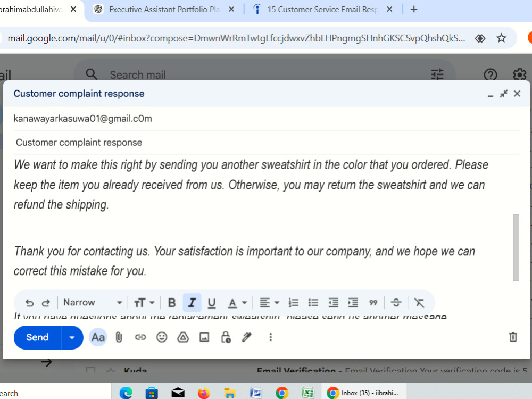532x399 pixels.
Task: Toggle strikethrough formatting
Action: click(x=396, y=303)
